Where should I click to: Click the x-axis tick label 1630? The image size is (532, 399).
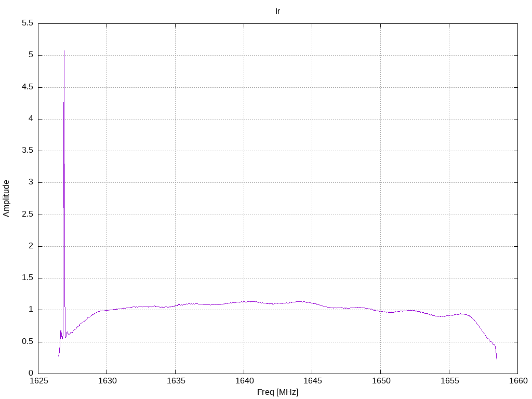(x=108, y=381)
